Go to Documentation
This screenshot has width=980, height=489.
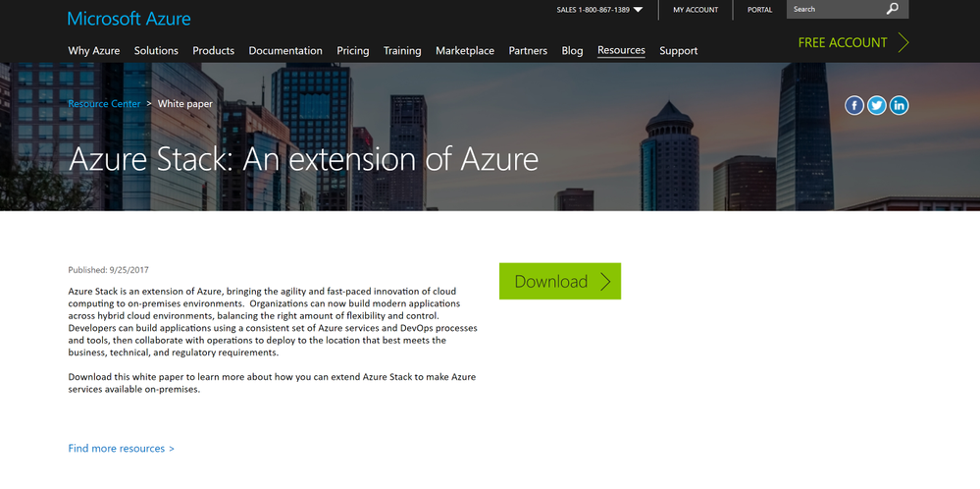click(285, 51)
